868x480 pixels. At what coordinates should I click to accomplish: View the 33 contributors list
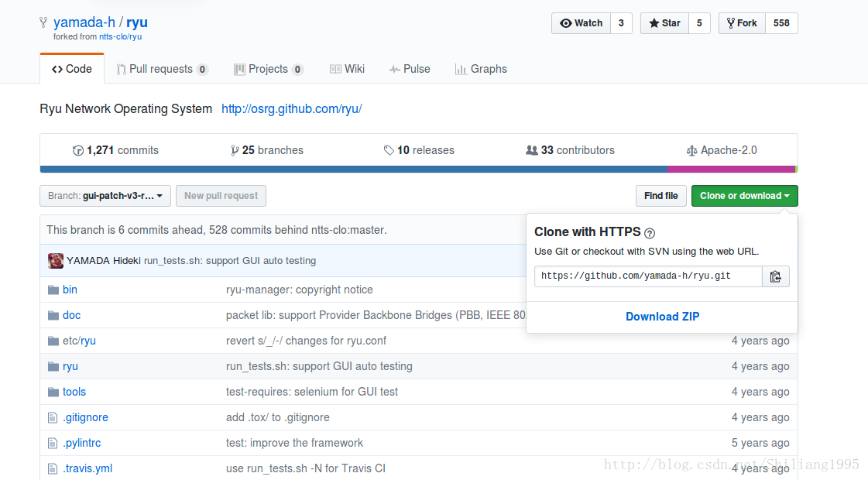570,151
